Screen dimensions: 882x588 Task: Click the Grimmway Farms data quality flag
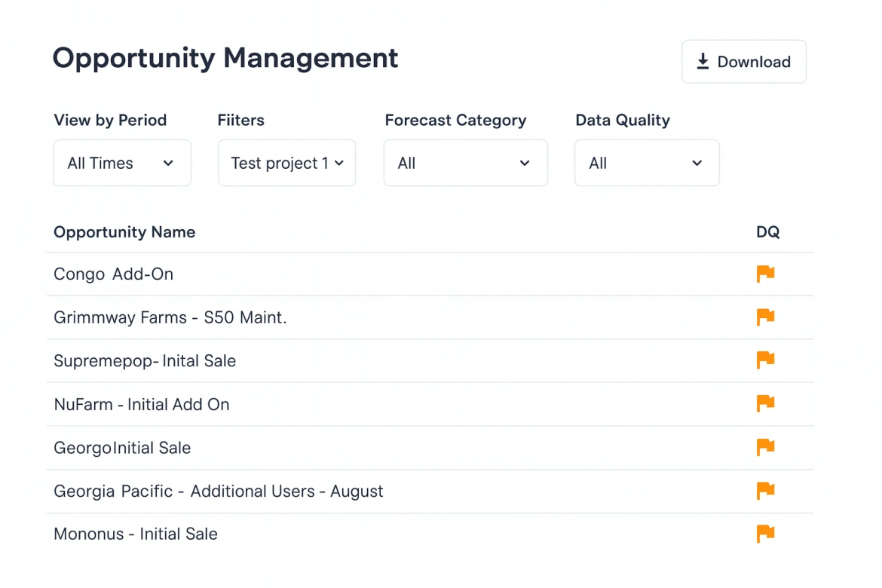pyautogui.click(x=765, y=317)
